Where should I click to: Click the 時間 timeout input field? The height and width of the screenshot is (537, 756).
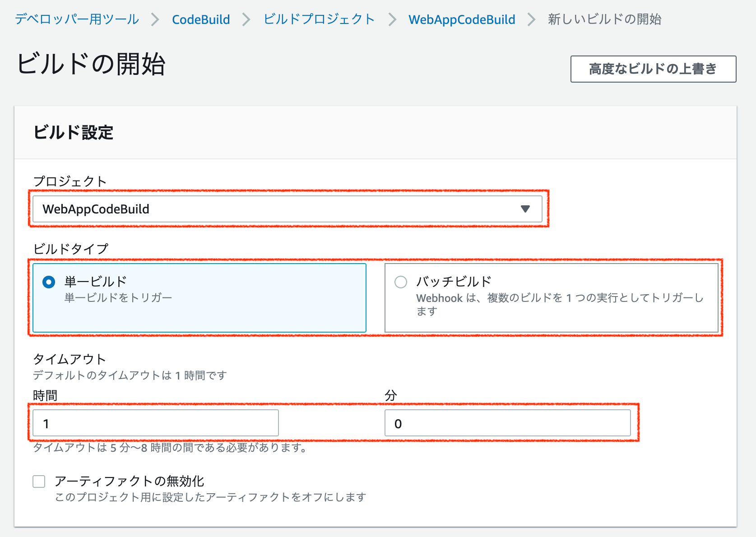(156, 423)
